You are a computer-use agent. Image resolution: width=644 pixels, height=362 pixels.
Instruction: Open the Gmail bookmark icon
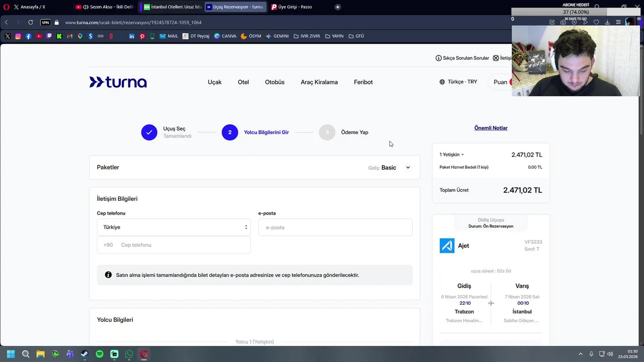tap(69, 36)
